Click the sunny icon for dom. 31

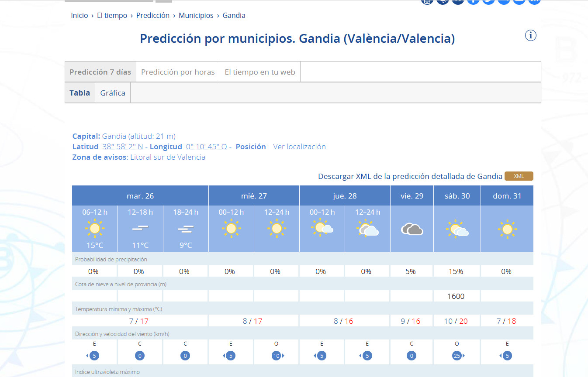507,228
